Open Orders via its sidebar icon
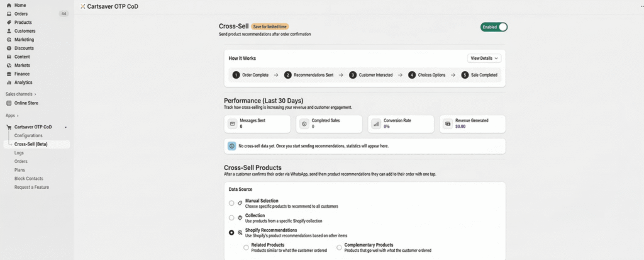The image size is (644, 260). [9, 13]
